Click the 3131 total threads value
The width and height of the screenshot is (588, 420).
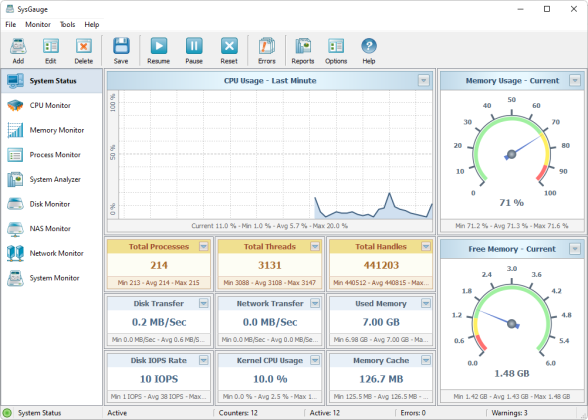point(270,266)
